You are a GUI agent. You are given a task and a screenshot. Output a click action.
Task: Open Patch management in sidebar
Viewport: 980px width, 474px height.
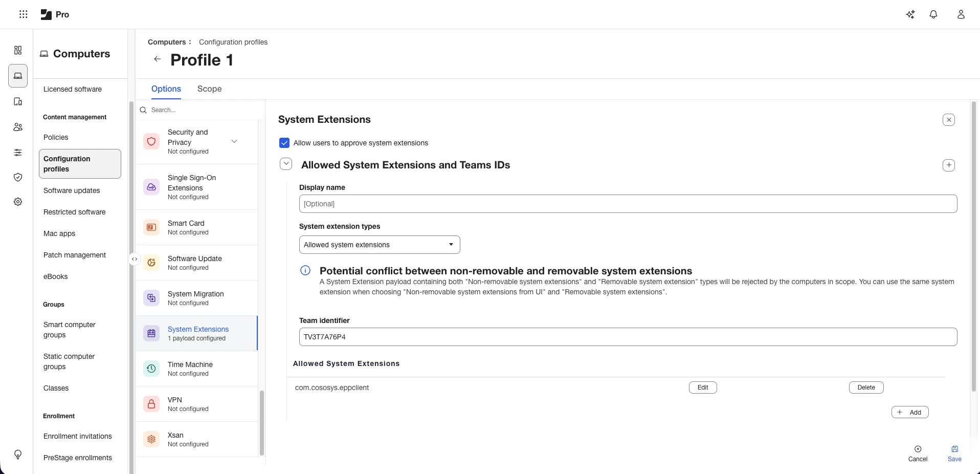(75, 255)
